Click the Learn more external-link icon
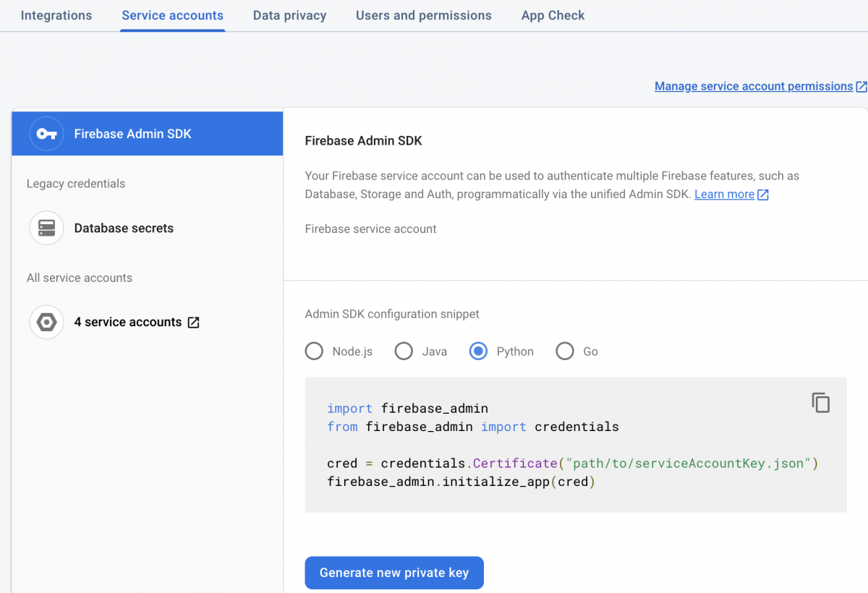 pyautogui.click(x=762, y=194)
